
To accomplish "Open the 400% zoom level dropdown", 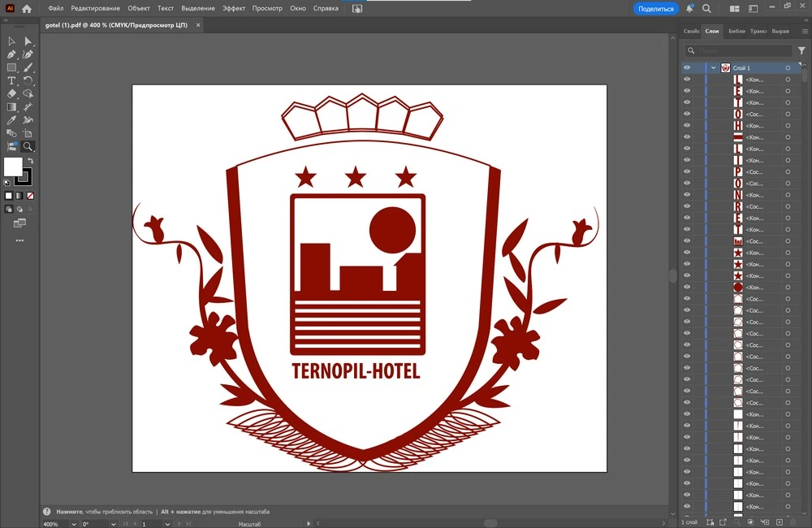I will pyautogui.click(x=74, y=524).
